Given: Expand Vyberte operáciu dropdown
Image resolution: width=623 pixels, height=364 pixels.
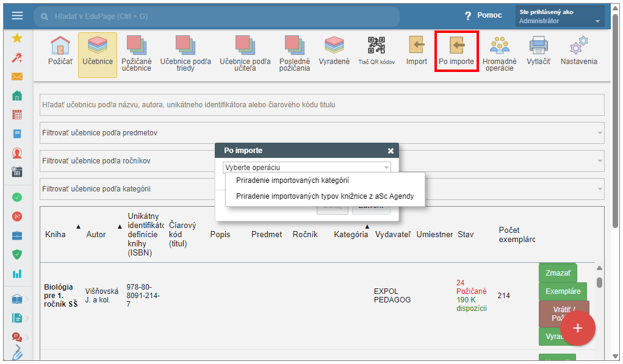Looking at the screenshot, I should pyautogui.click(x=306, y=167).
